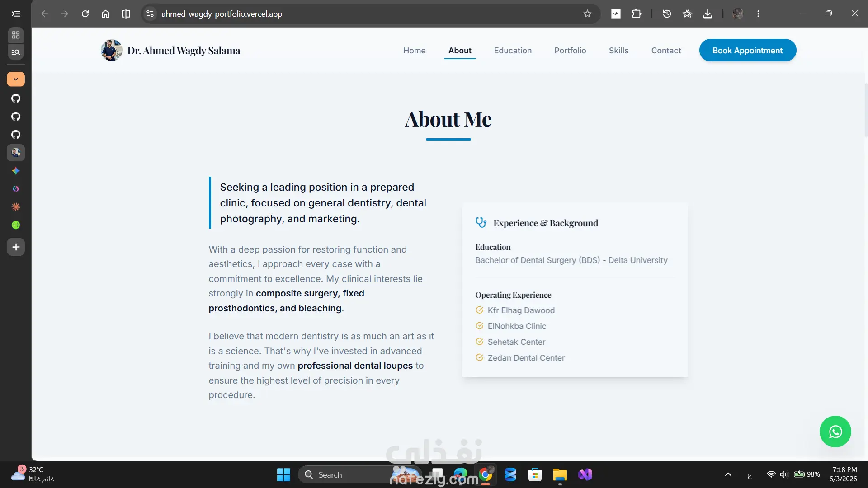Show hidden system tray icons
Screen dimensions: 868x488
[x=728, y=474]
